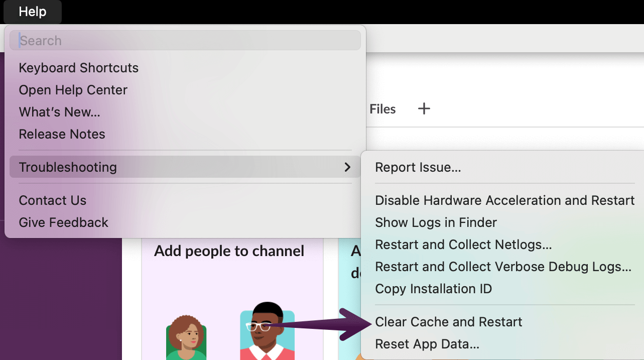Screen dimensions: 644x360
Task: Select Restart and Collect Verbose Debug Logs...
Action: 504,267
